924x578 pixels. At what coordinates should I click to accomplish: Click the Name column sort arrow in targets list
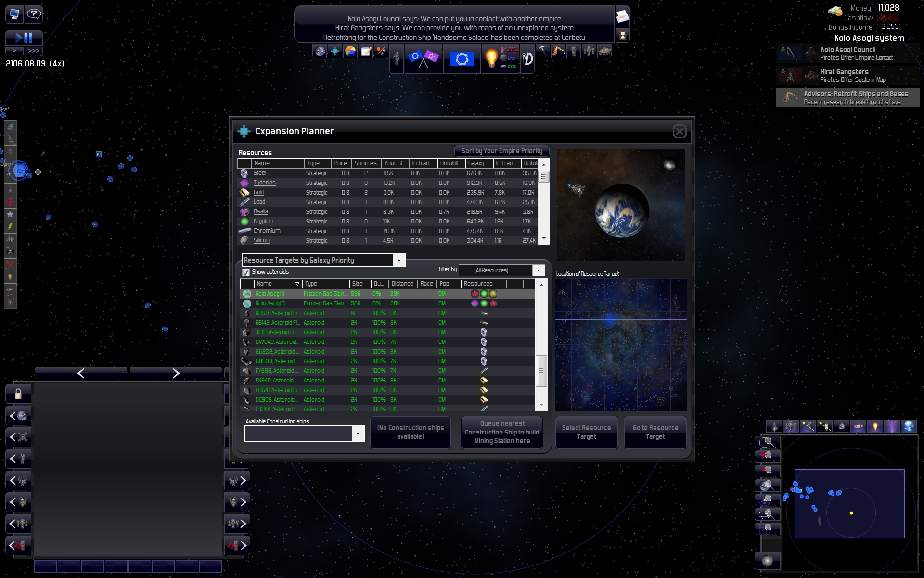point(297,284)
